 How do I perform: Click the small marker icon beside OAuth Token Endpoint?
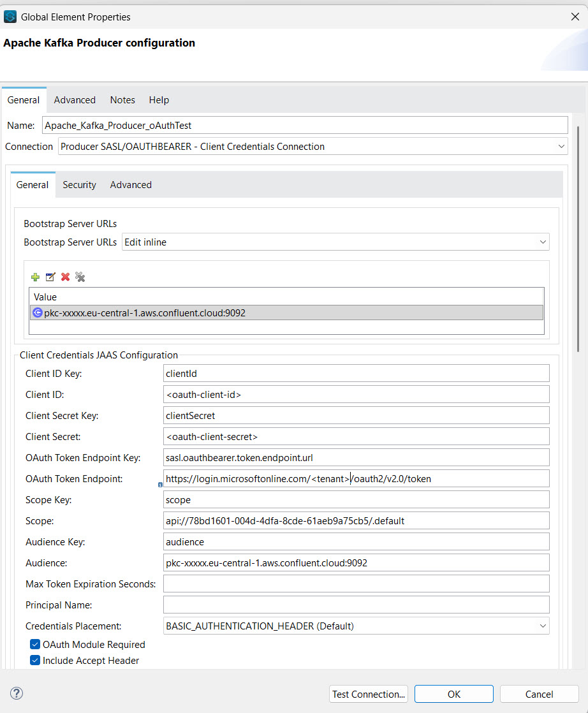tap(160, 485)
